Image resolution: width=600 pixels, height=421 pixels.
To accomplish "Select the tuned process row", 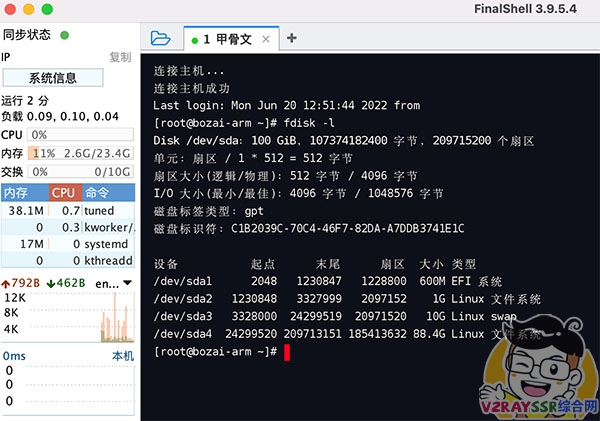I will [x=65, y=211].
